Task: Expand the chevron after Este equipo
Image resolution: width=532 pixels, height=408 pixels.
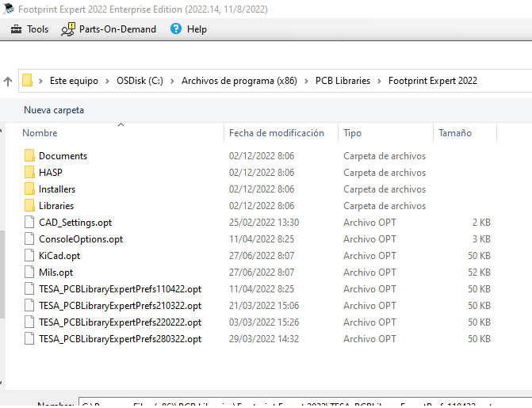Action: [x=107, y=81]
